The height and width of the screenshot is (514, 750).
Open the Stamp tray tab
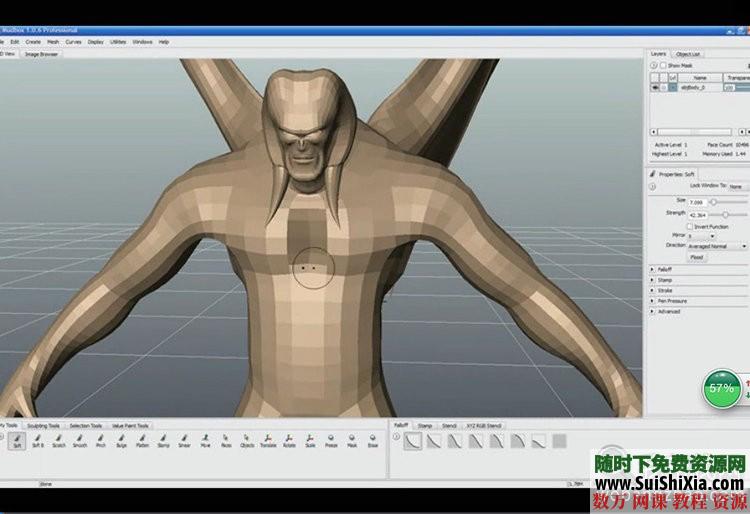(x=425, y=426)
